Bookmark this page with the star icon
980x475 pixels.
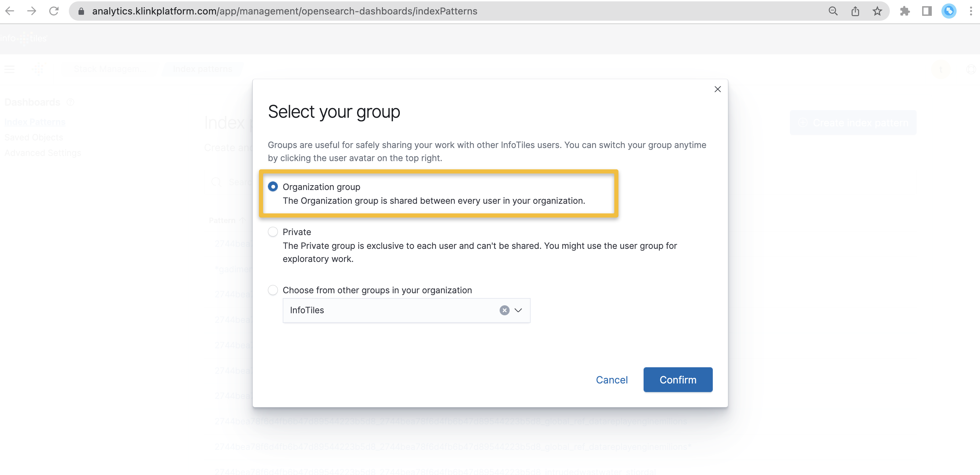877,11
